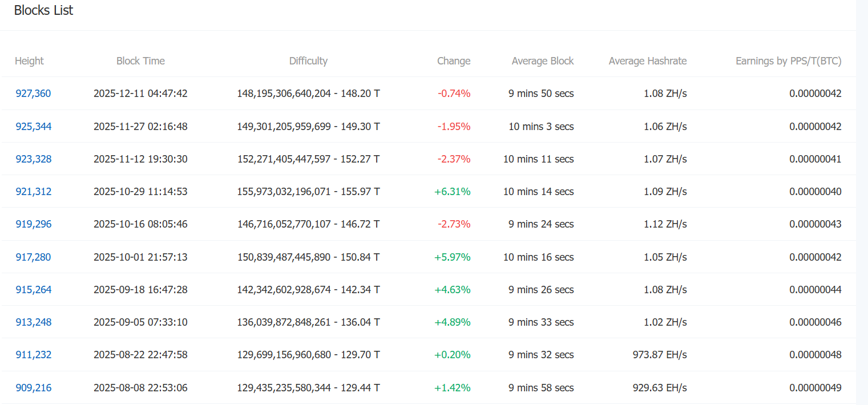Click the Blocks List heading
868x405 pixels.
(43, 10)
